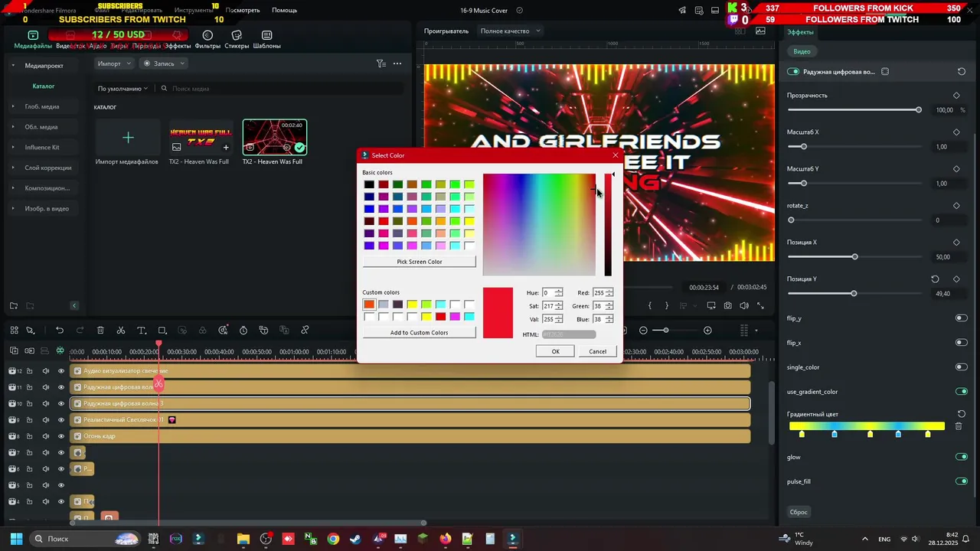Click Cancel in Select Color dialog
The image size is (980, 551).
pyautogui.click(x=597, y=351)
